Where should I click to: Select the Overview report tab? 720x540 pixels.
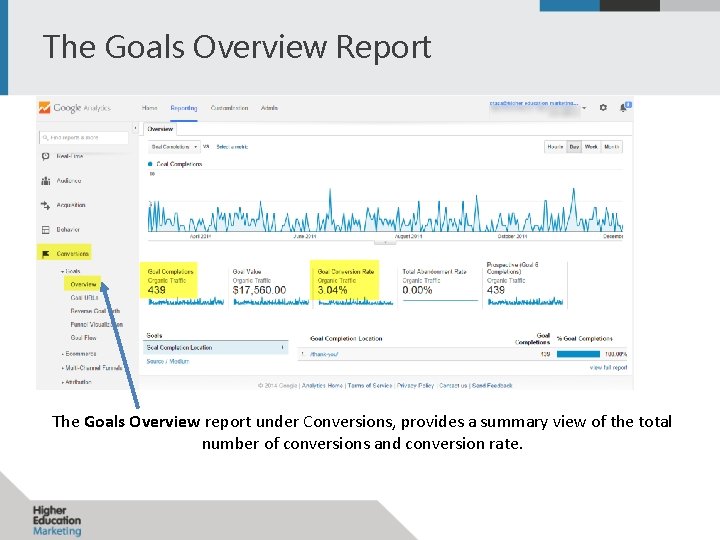160,129
